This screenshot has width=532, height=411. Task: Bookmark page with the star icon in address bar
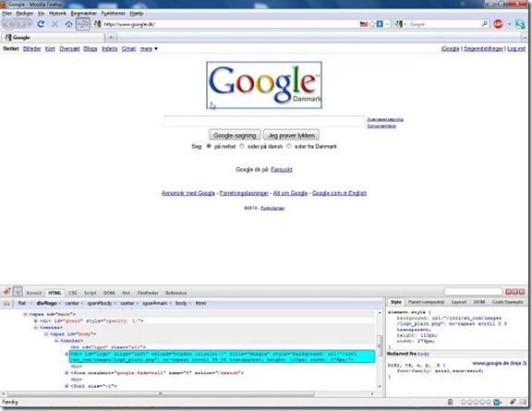click(x=372, y=24)
